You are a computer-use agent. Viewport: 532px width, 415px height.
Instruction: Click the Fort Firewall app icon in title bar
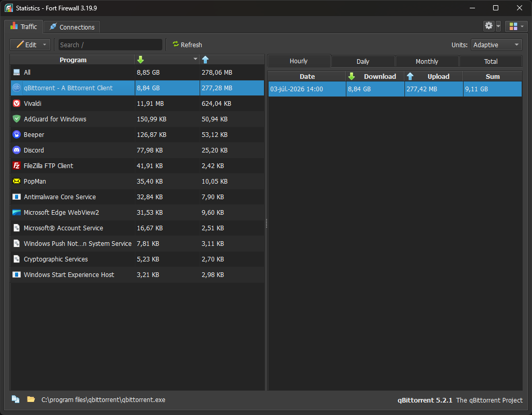pos(9,8)
